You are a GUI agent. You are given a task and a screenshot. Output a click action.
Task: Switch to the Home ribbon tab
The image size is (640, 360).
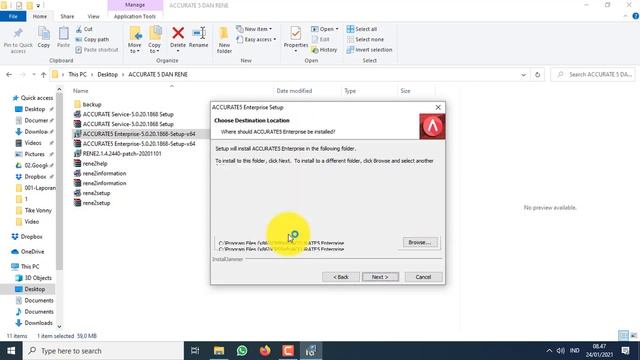pos(40,16)
